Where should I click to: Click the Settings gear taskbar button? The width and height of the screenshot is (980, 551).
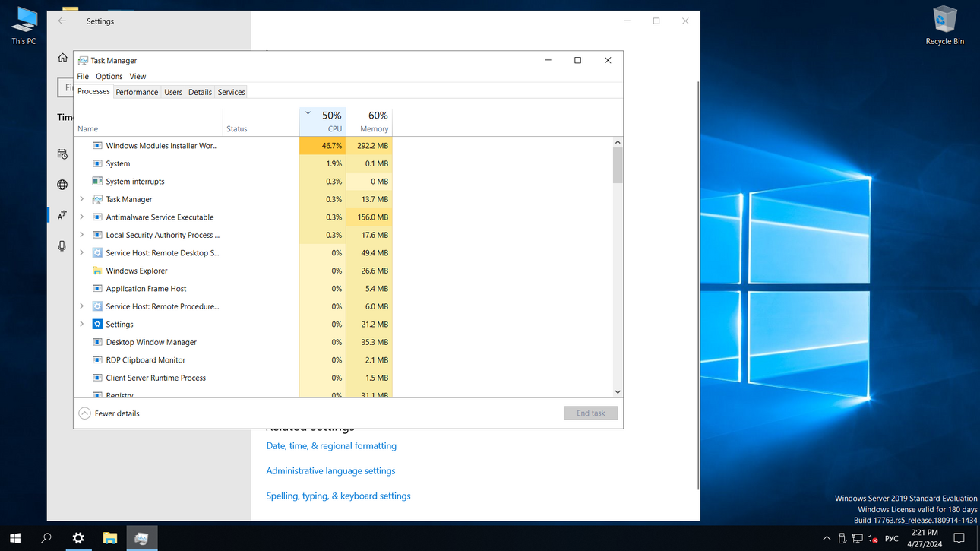click(78, 538)
